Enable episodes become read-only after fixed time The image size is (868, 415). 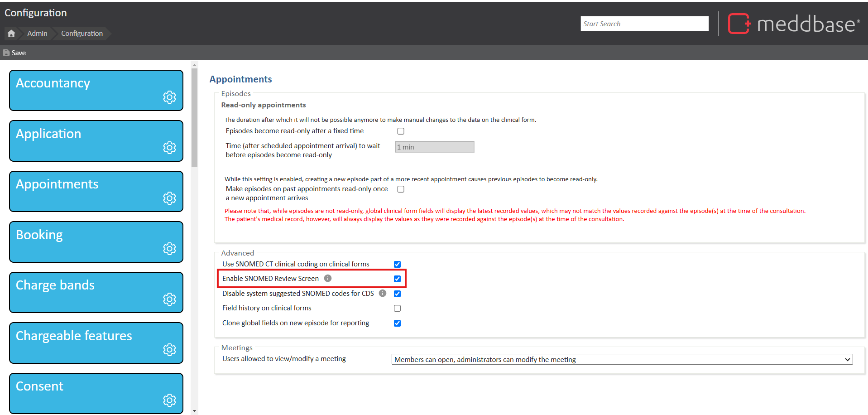point(401,131)
